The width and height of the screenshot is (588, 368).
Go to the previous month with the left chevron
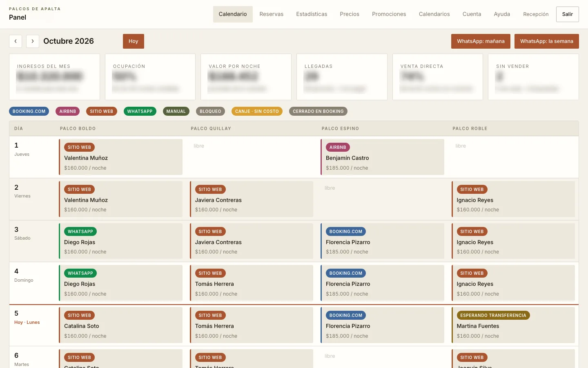click(x=16, y=41)
